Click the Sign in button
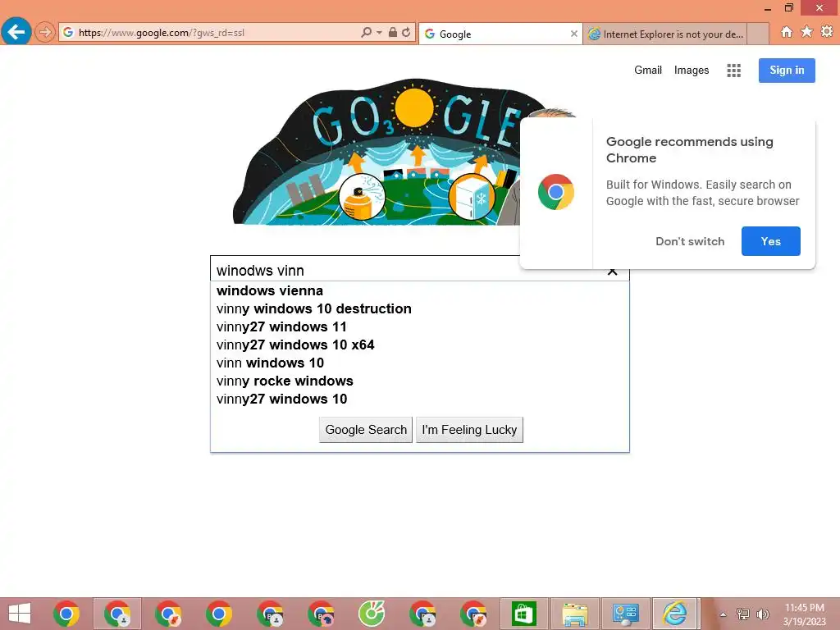840x630 pixels. (787, 71)
